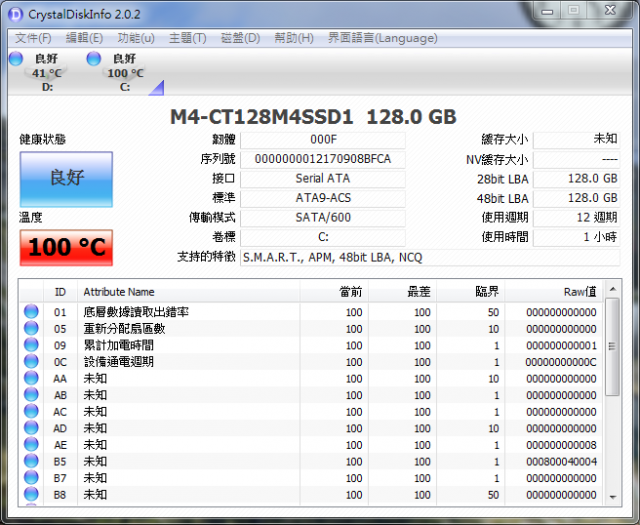Click the Attribute Name column header

(x=189, y=292)
